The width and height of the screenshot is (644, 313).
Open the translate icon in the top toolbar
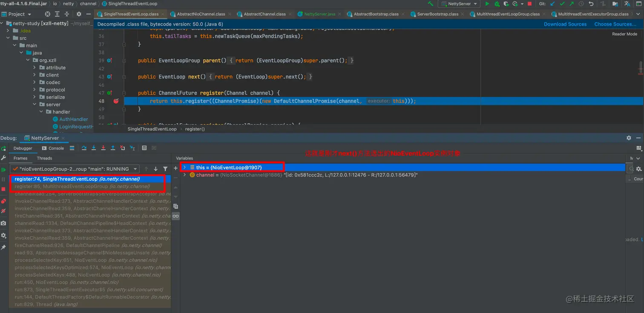(x=627, y=4)
